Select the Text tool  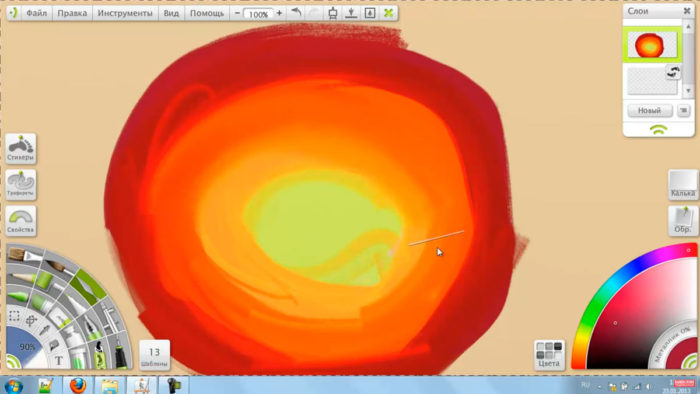(x=59, y=361)
